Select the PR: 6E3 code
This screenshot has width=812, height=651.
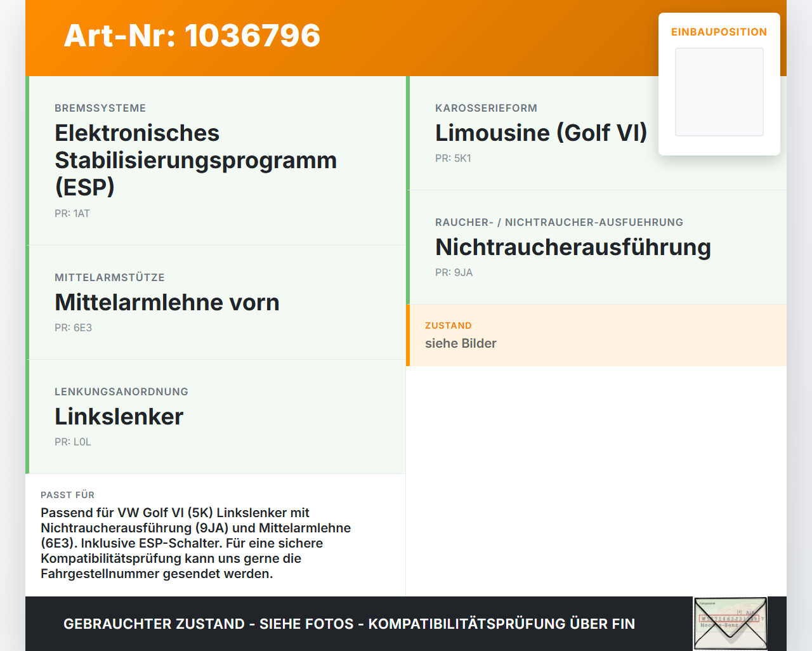tap(74, 328)
